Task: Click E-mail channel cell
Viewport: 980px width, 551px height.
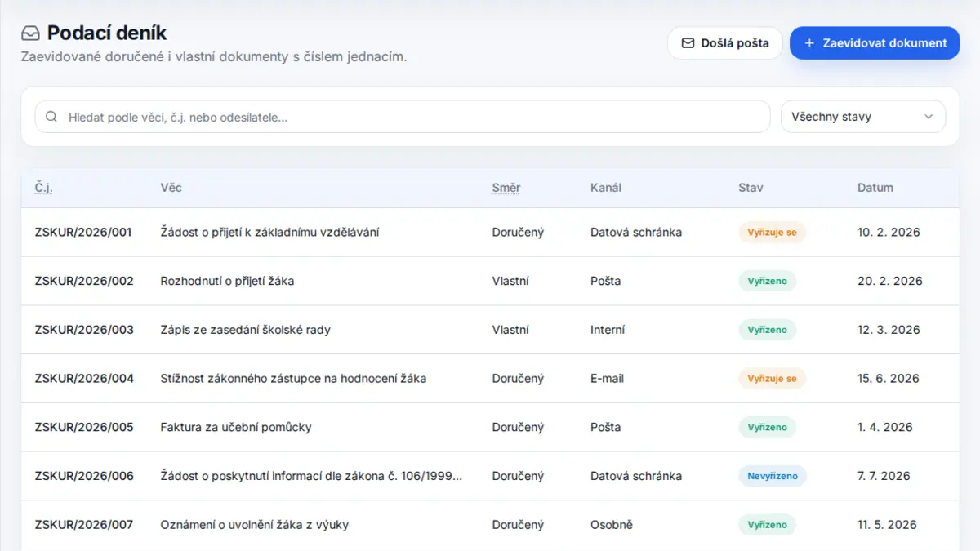Action: tap(607, 378)
